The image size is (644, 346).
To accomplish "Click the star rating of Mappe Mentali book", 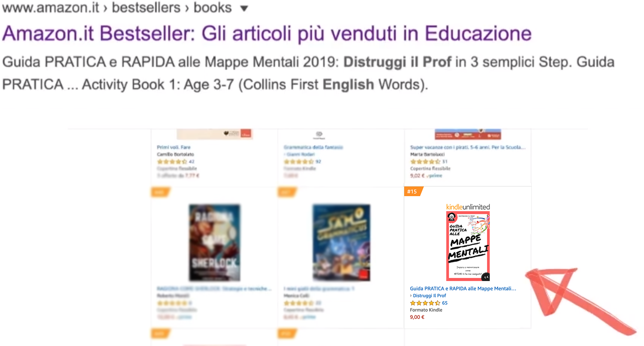I will click(x=425, y=303).
